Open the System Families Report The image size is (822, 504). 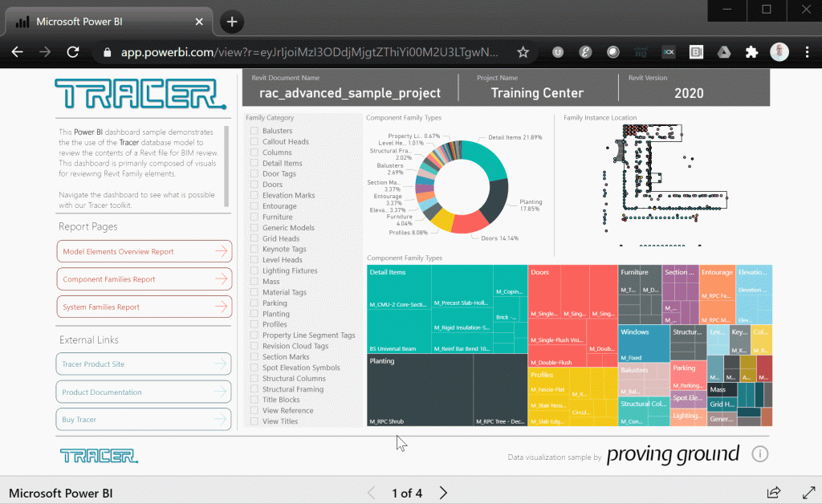[144, 307]
